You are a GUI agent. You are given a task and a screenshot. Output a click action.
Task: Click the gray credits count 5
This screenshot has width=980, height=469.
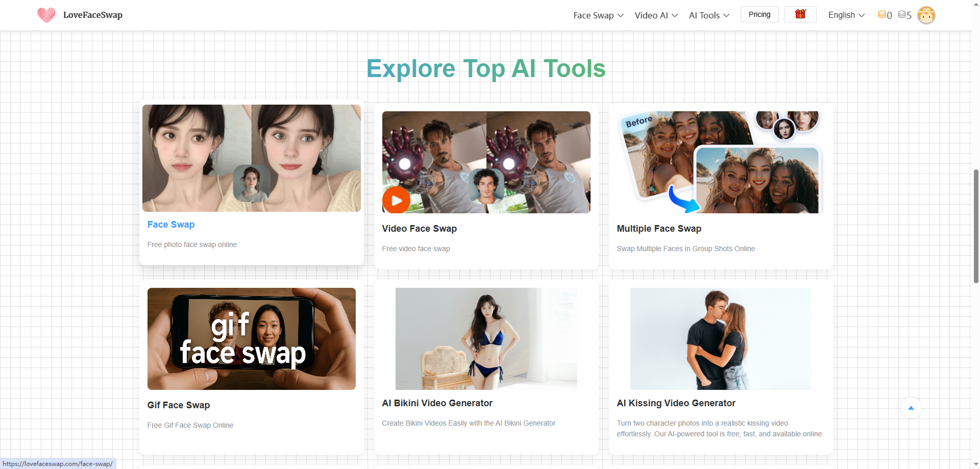pyautogui.click(x=909, y=15)
